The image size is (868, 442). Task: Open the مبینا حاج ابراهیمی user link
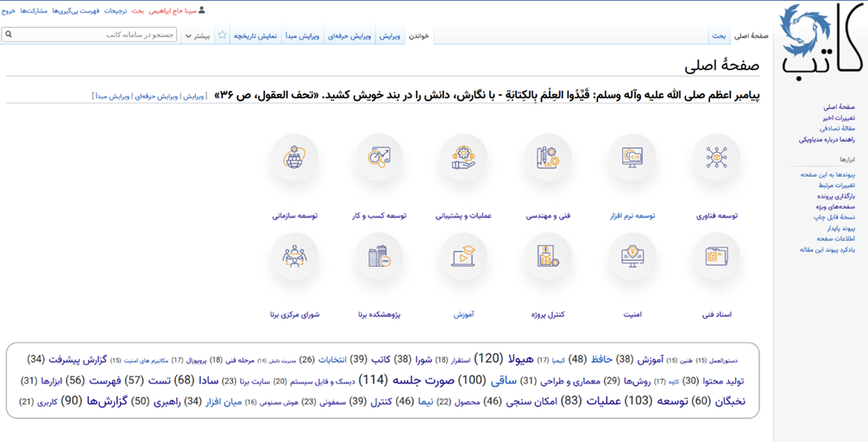(x=173, y=10)
